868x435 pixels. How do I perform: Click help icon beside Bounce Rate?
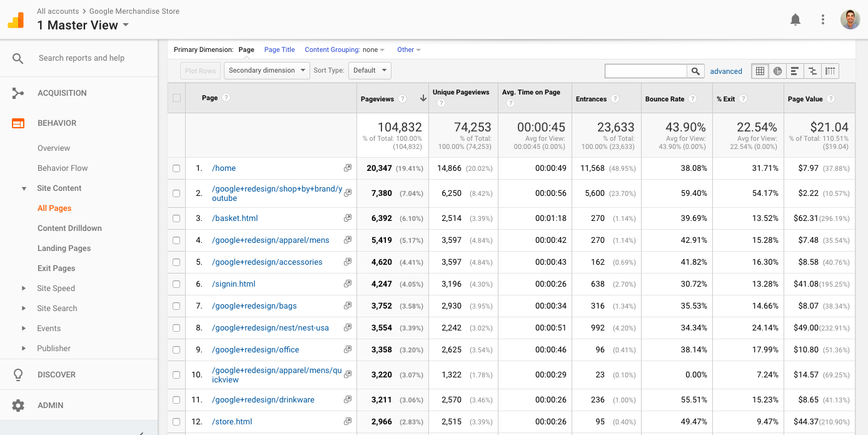(x=693, y=99)
